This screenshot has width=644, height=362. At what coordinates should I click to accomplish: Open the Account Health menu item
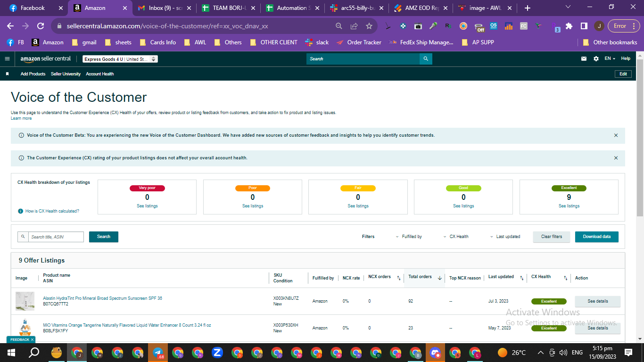click(x=100, y=74)
